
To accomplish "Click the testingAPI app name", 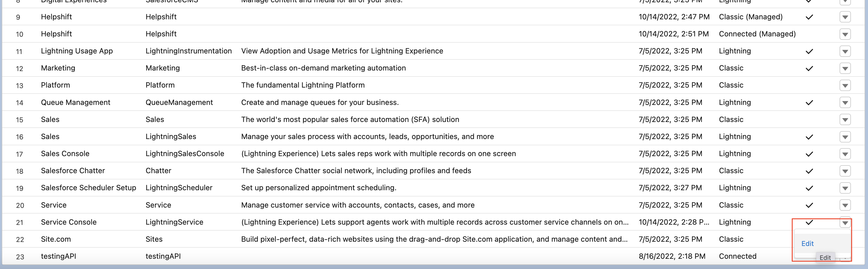I will [x=58, y=256].
